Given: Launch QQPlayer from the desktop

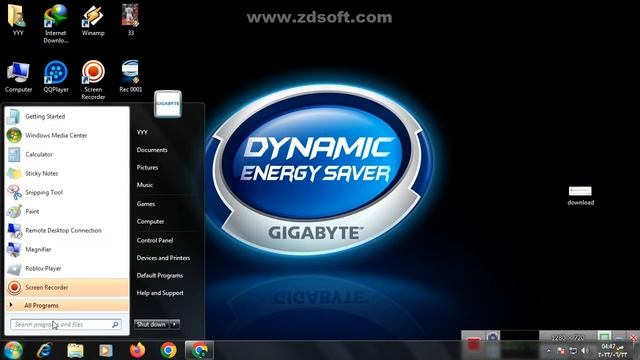Looking at the screenshot, I should click(x=56, y=77).
